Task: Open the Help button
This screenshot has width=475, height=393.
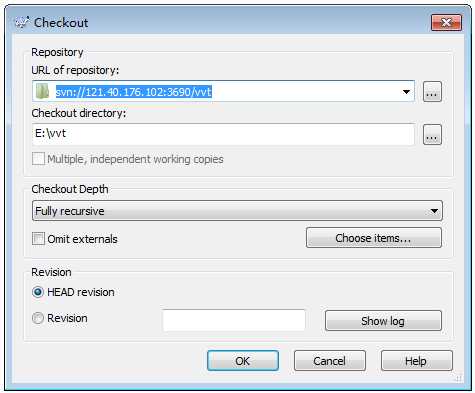Action: [417, 361]
